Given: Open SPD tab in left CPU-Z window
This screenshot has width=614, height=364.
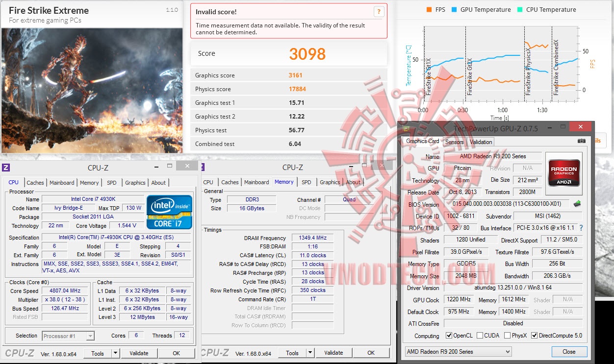Looking at the screenshot, I should coord(112,182).
